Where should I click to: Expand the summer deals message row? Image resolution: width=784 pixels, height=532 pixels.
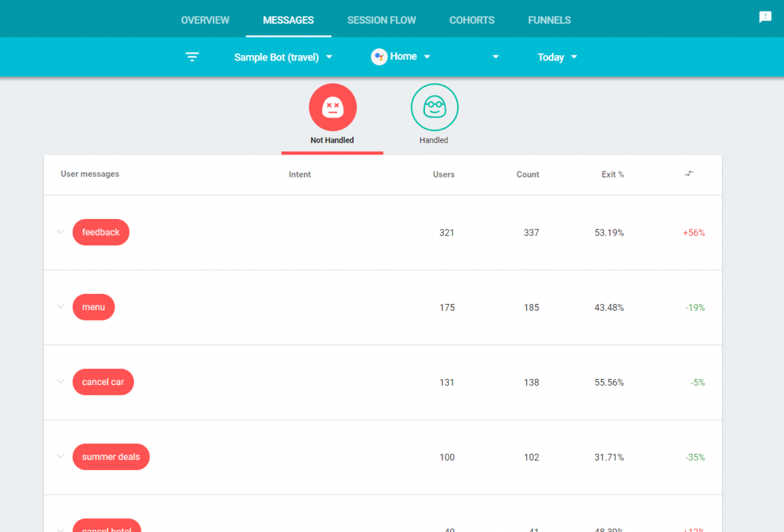coord(60,456)
